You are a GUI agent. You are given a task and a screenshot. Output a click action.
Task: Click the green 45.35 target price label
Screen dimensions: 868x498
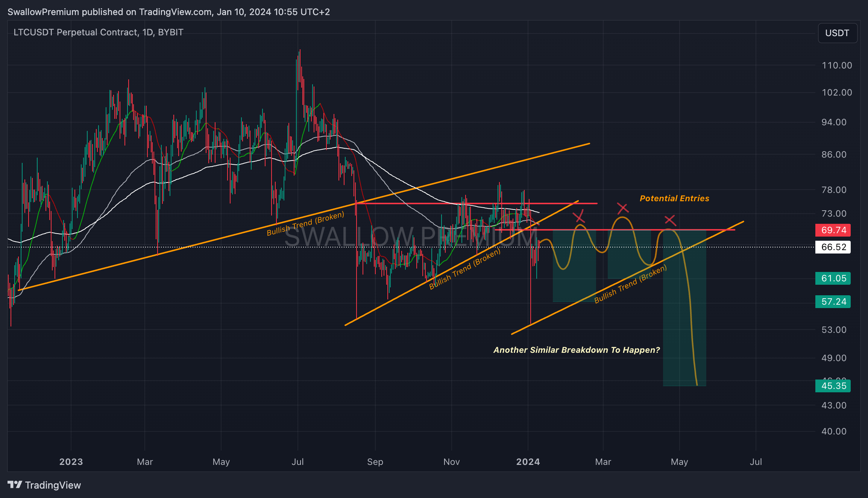click(833, 386)
